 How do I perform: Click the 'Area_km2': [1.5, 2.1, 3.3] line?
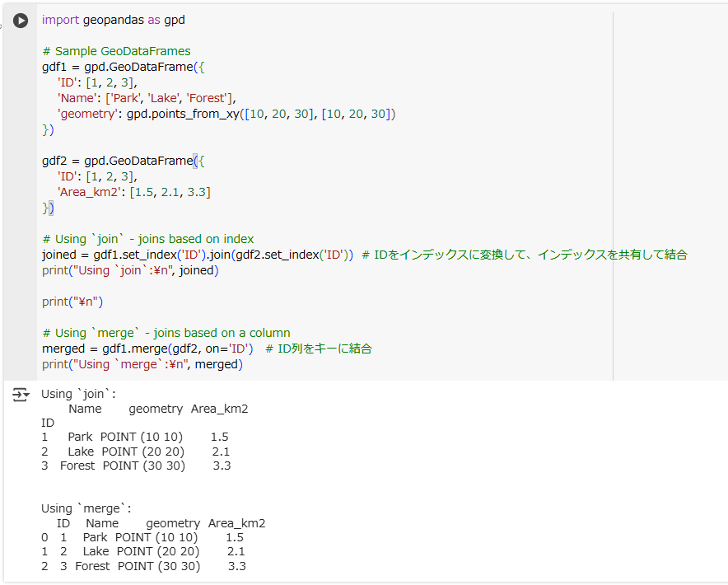pos(133,192)
